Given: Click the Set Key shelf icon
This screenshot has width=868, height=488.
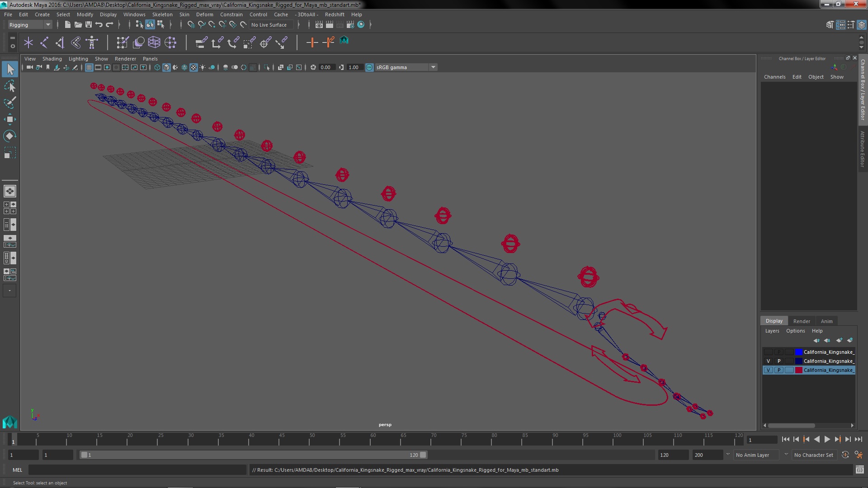Looking at the screenshot, I should point(312,42).
